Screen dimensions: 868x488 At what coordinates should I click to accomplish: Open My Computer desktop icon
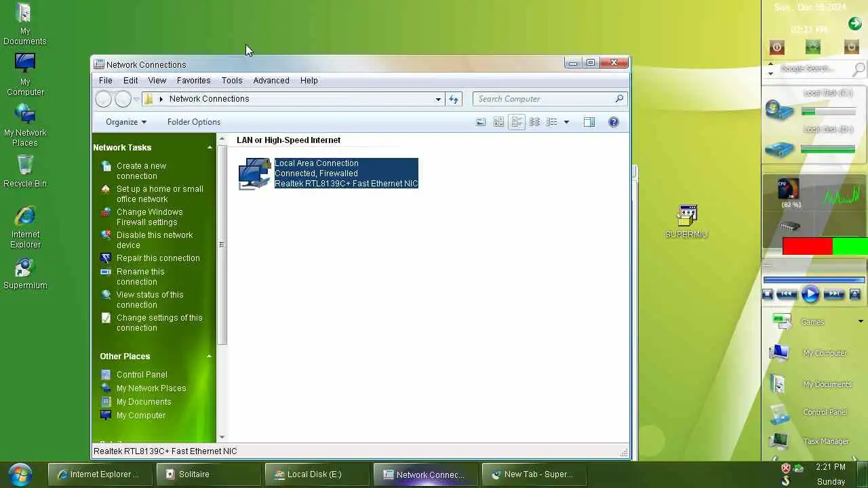(25, 75)
